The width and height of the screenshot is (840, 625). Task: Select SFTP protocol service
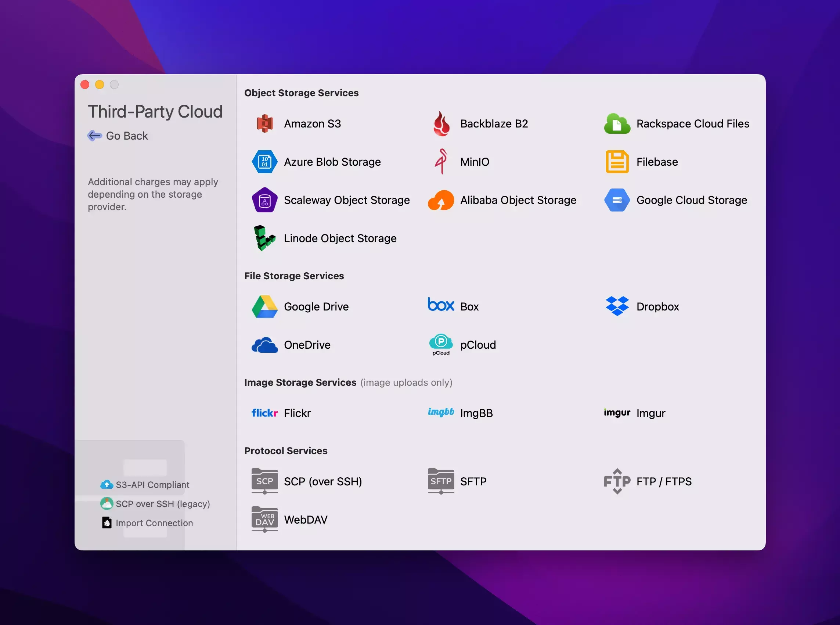coord(473,481)
